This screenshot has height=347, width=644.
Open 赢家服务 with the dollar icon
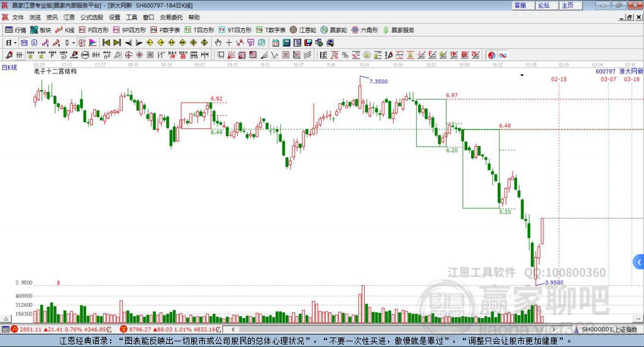point(399,30)
